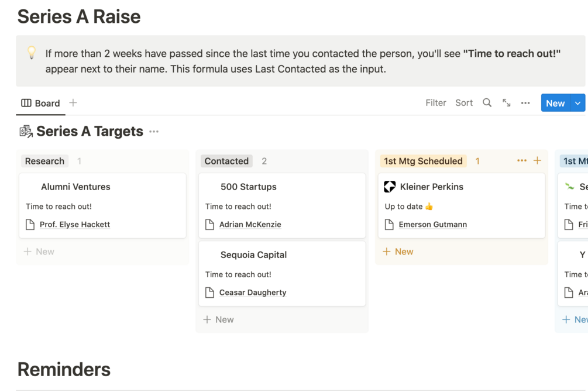Click Kleiner Perkins logo icon
Screen dimensions: 588x392
pyautogui.click(x=390, y=187)
